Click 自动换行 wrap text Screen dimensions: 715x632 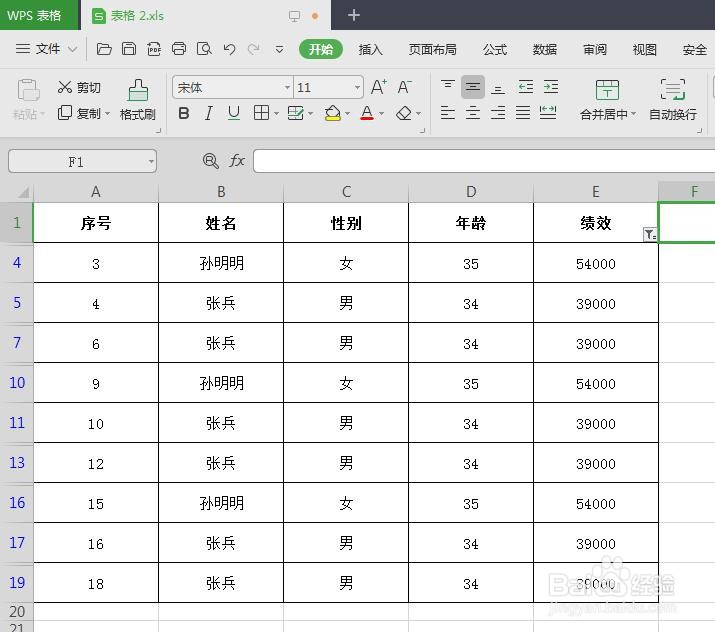point(673,99)
